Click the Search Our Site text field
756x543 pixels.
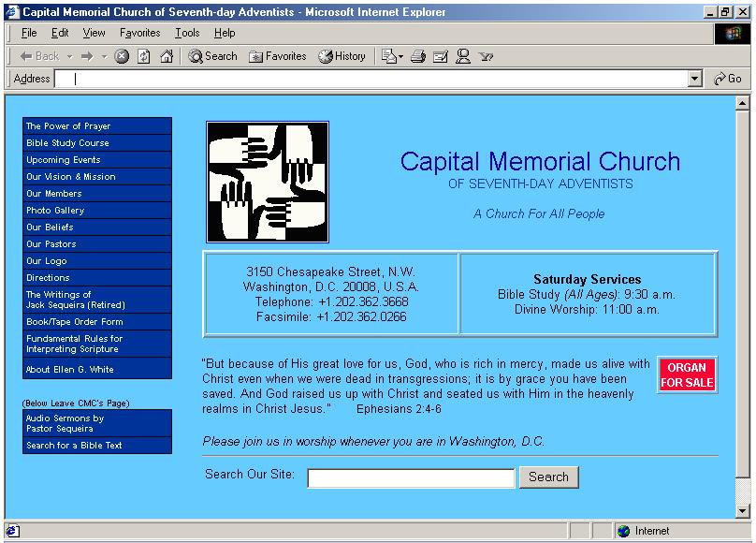[412, 477]
